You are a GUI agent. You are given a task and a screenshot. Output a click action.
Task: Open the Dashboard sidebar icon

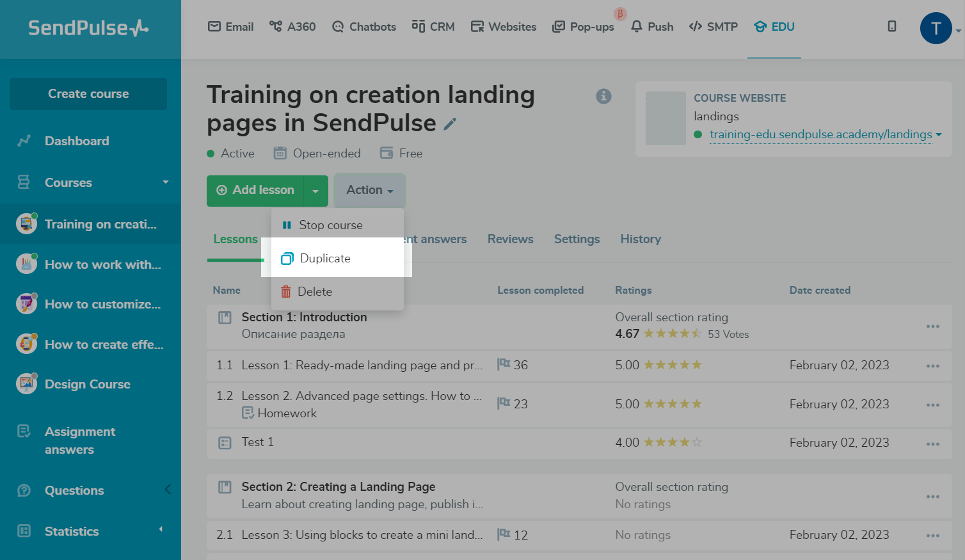click(24, 141)
